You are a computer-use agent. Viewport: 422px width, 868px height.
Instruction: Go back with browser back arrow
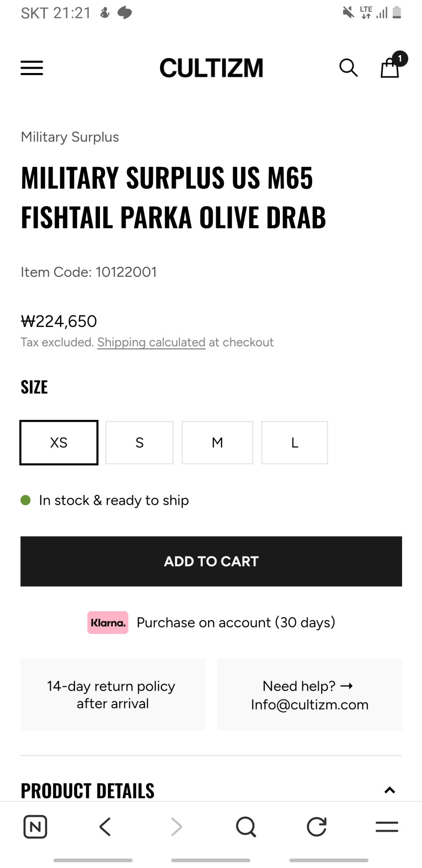[105, 827]
